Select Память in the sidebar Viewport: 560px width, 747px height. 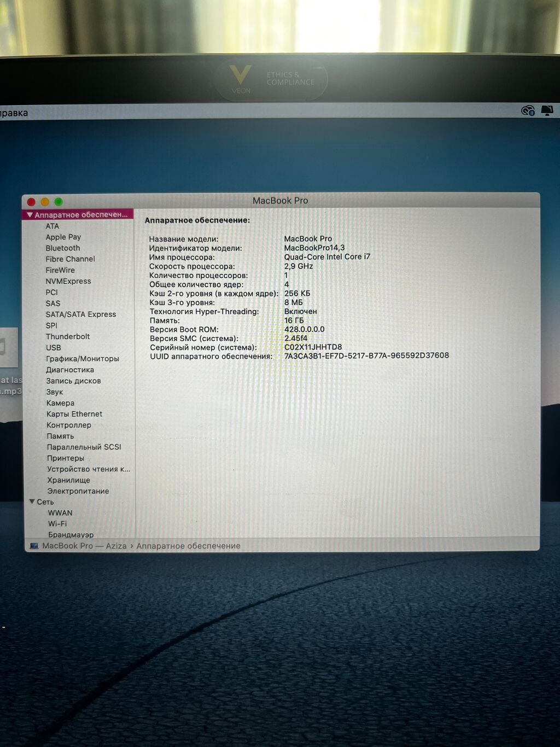pos(60,436)
